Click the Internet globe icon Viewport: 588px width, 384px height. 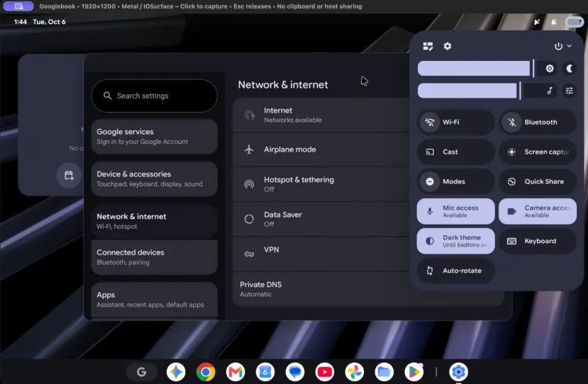[x=249, y=115]
